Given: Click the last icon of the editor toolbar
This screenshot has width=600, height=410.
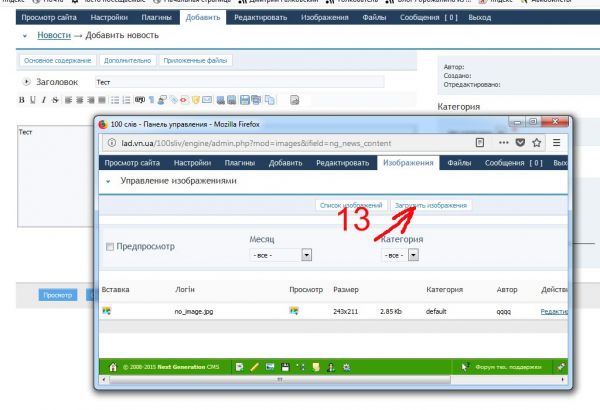Looking at the screenshot, I should (294, 100).
